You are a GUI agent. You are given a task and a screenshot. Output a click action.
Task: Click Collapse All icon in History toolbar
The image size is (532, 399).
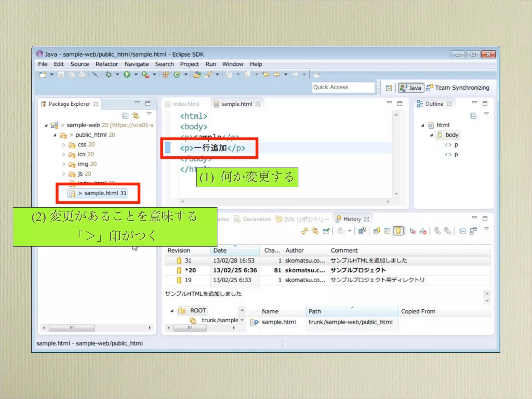click(x=462, y=231)
